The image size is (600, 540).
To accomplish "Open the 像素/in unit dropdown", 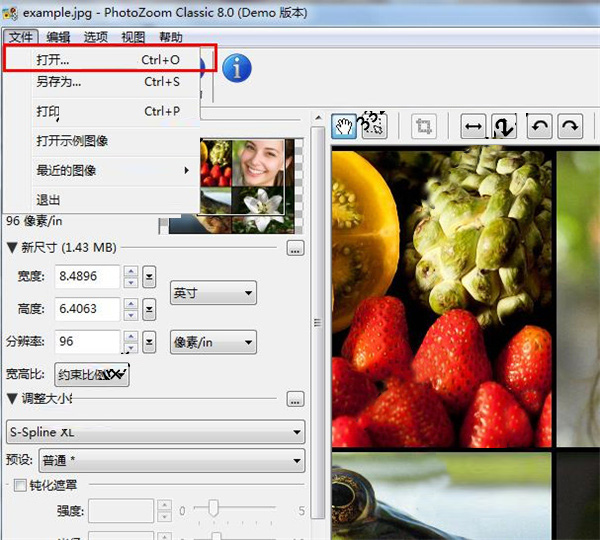I will pyautogui.click(x=213, y=342).
